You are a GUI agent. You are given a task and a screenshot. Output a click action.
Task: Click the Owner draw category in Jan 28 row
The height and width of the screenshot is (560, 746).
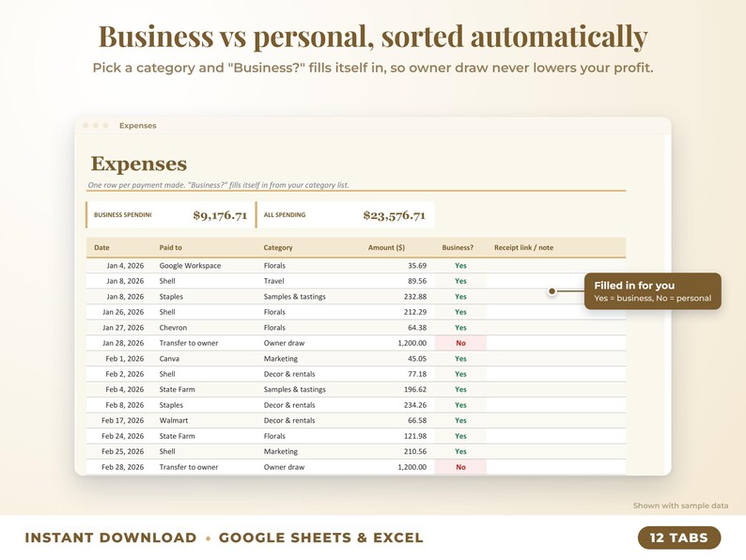pos(284,343)
